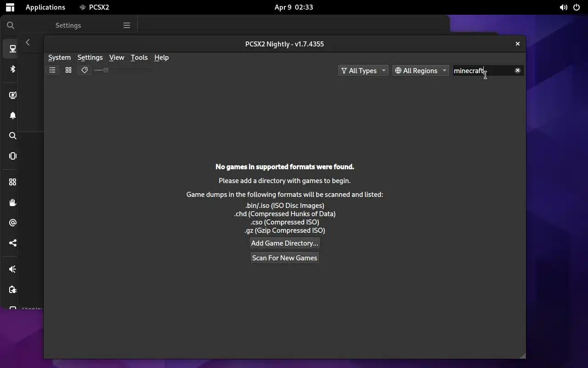Open the All Types filter dropdown
Image resolution: width=588 pixels, height=368 pixels.
click(x=363, y=70)
